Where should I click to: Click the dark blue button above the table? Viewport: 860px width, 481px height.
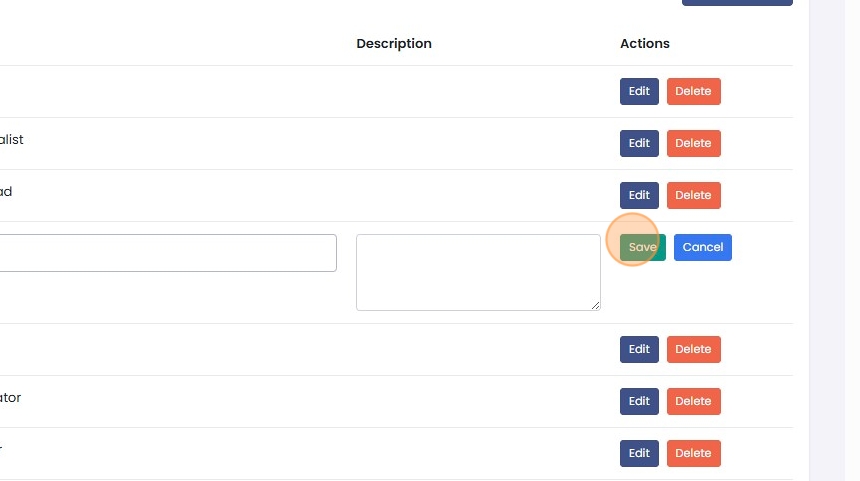737,3
